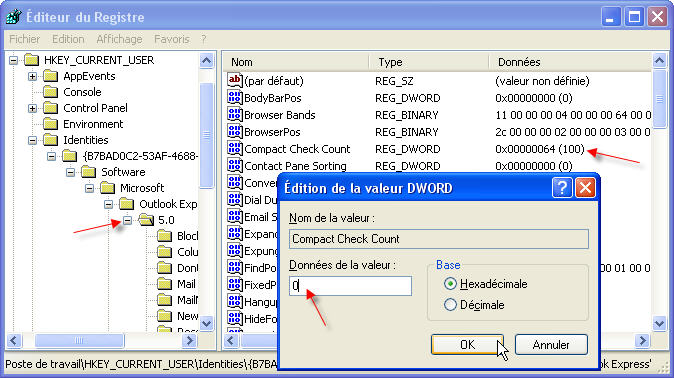674x378 pixels.
Task: Click the Annuler button
Action: pos(551,344)
